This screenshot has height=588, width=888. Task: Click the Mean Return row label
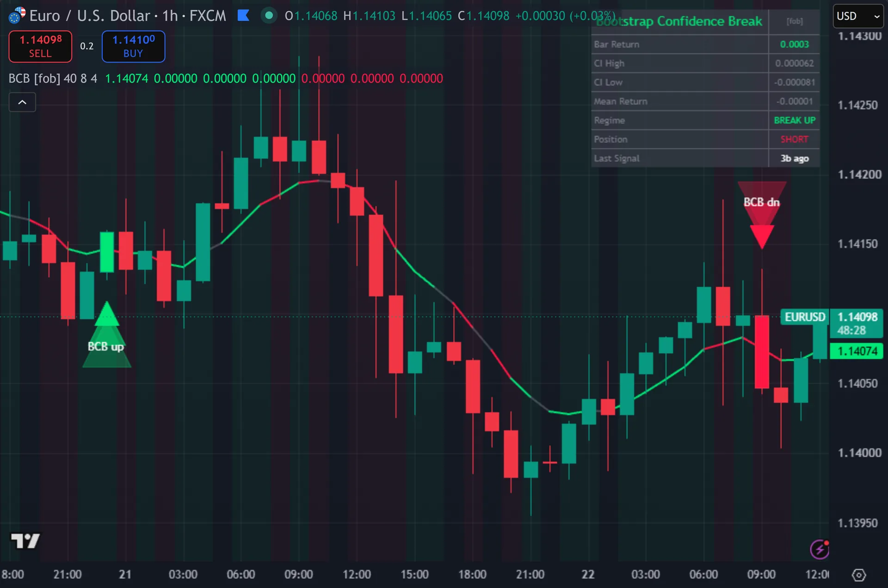point(621,101)
